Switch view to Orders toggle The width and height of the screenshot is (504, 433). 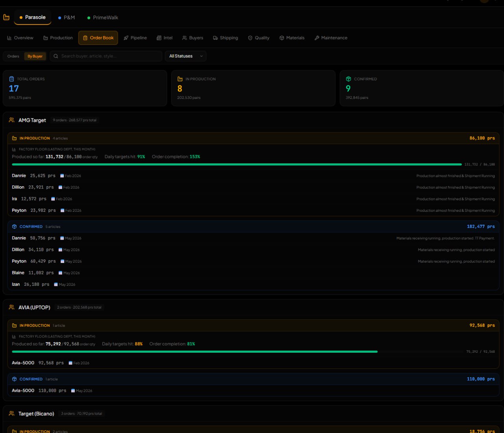(13, 56)
